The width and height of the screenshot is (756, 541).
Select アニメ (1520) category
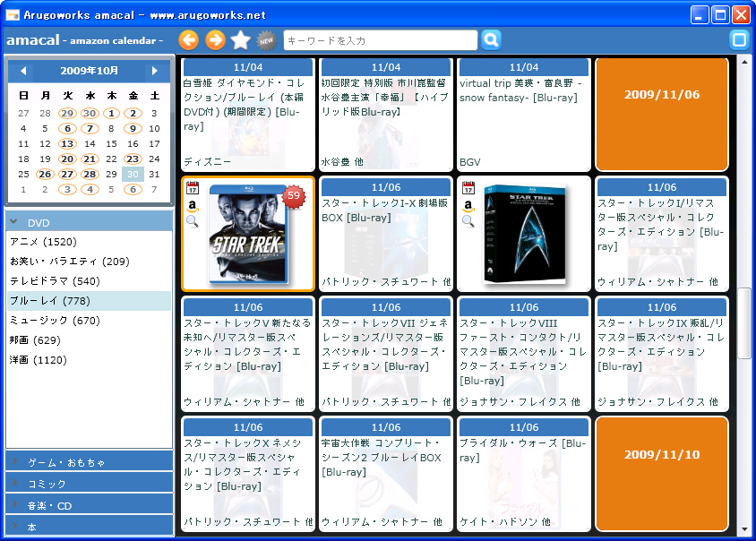(x=90, y=242)
